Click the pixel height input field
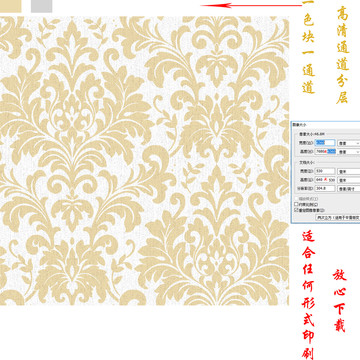This screenshot has width=360, height=360. [325, 152]
